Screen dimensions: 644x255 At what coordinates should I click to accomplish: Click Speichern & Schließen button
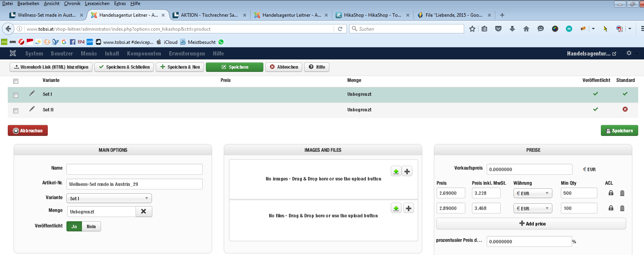tap(124, 67)
